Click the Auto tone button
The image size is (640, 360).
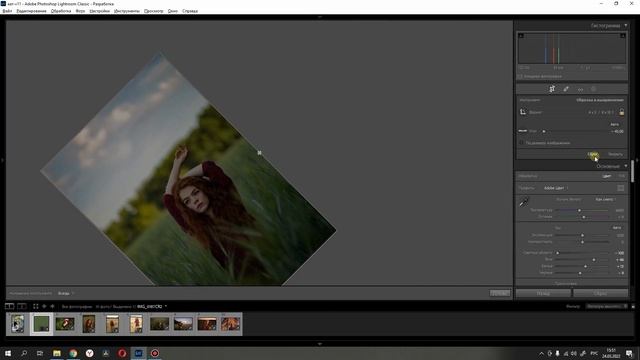point(616,228)
